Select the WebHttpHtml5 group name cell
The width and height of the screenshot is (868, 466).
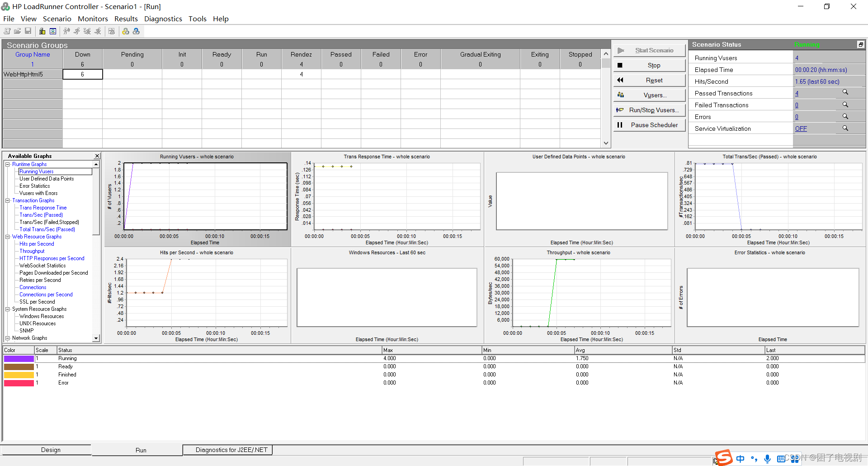pos(33,74)
